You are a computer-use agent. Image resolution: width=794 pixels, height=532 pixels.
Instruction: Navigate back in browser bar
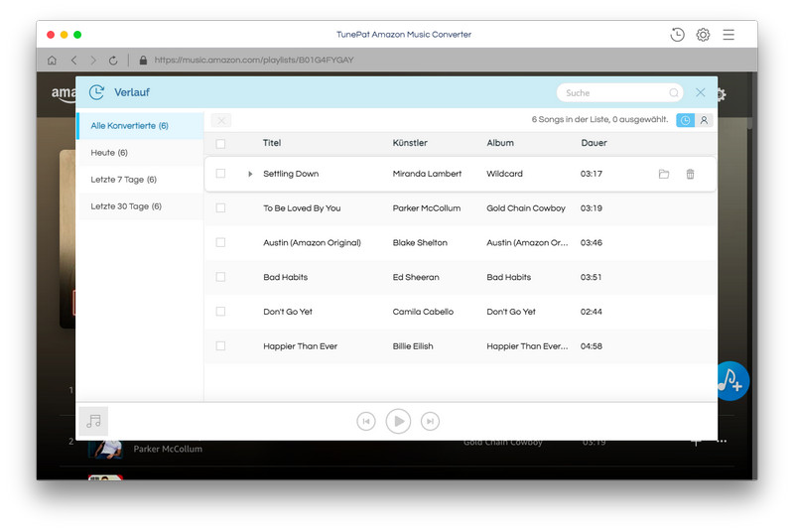point(73,61)
